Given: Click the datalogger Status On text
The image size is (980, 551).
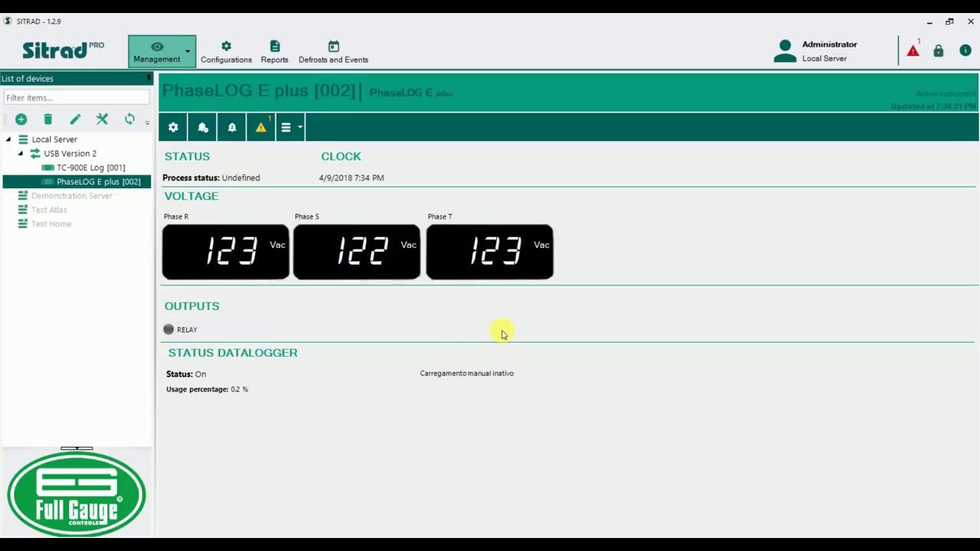Looking at the screenshot, I should point(186,374).
